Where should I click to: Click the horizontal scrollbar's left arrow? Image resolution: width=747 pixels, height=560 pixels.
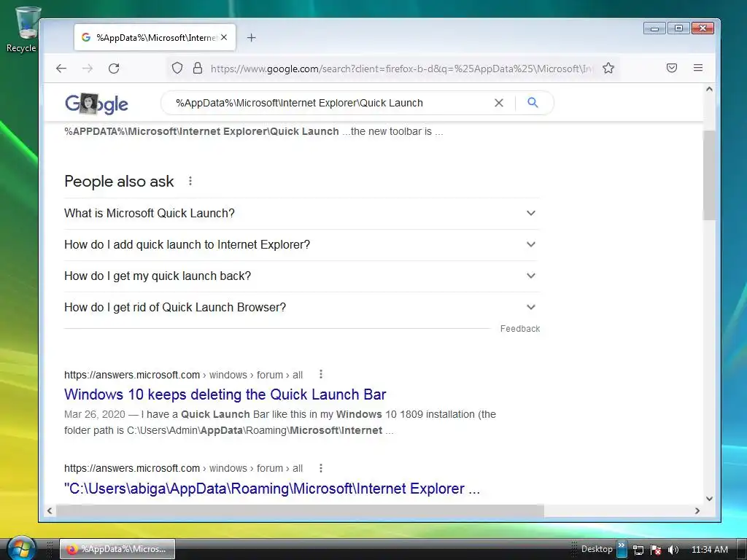point(50,510)
